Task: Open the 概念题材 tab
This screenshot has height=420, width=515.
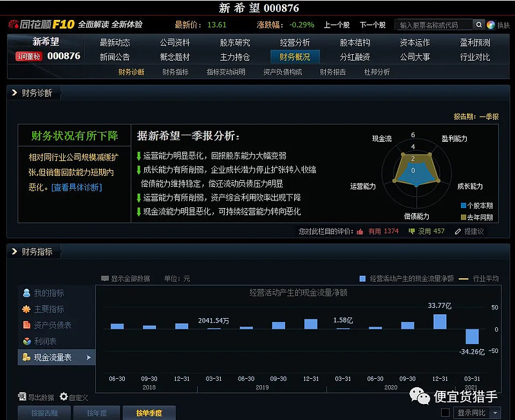Action: click(x=174, y=57)
